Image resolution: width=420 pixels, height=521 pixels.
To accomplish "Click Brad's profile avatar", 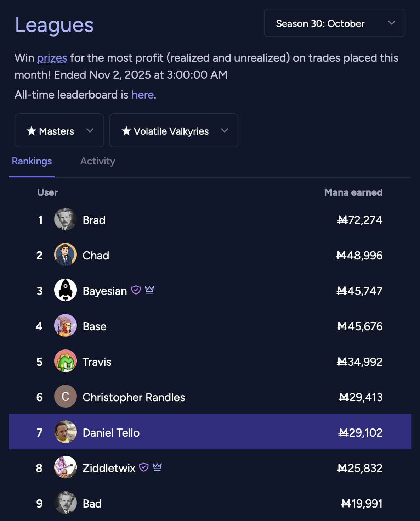I will pyautogui.click(x=66, y=219).
